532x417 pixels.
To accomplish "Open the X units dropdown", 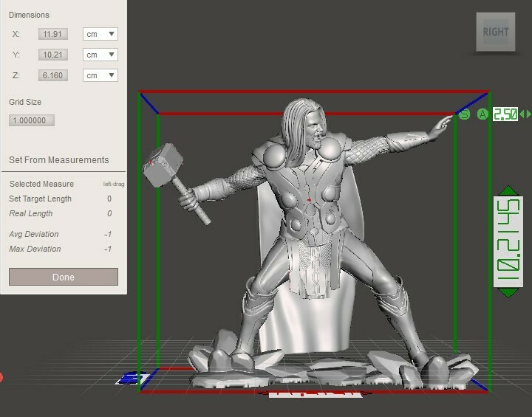I will [x=100, y=34].
